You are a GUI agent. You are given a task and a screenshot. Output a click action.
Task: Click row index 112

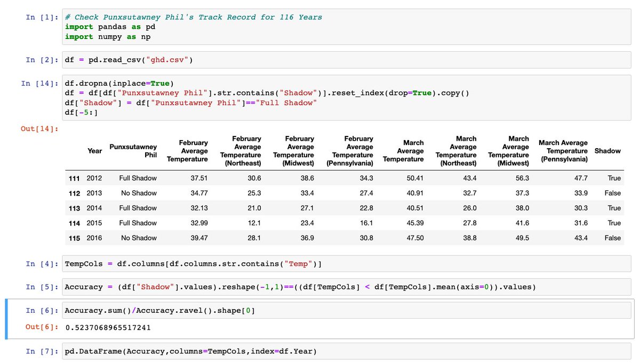[x=75, y=193]
